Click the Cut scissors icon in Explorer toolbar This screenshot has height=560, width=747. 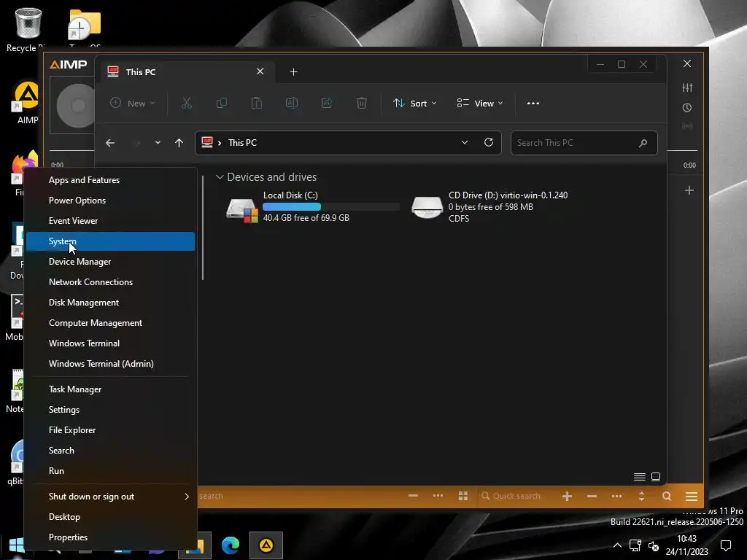186,104
